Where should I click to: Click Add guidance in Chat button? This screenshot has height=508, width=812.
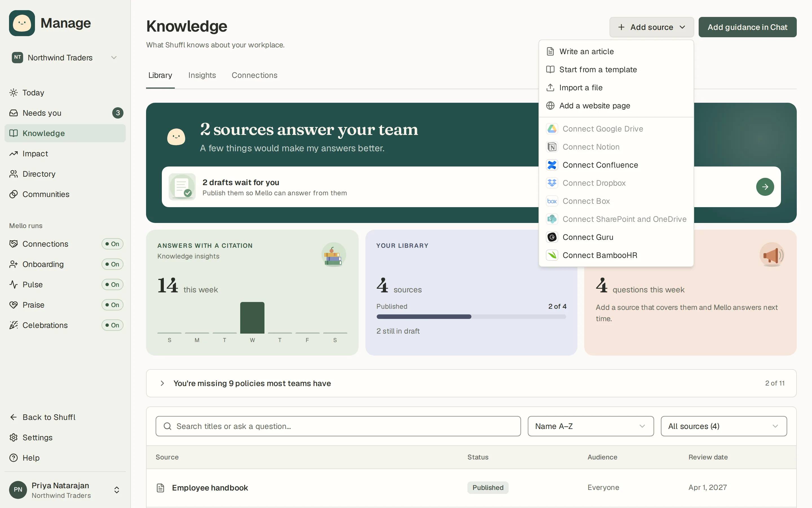point(747,27)
